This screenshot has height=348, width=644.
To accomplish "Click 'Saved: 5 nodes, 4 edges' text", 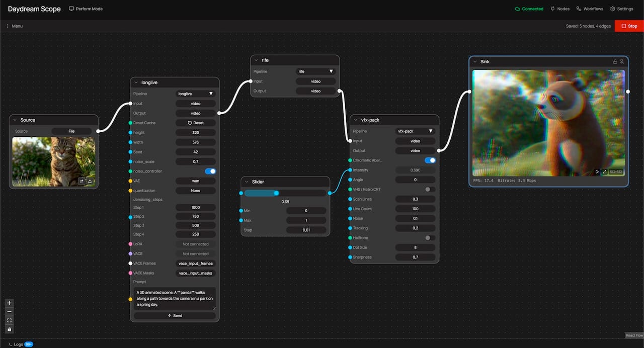I will click(588, 26).
